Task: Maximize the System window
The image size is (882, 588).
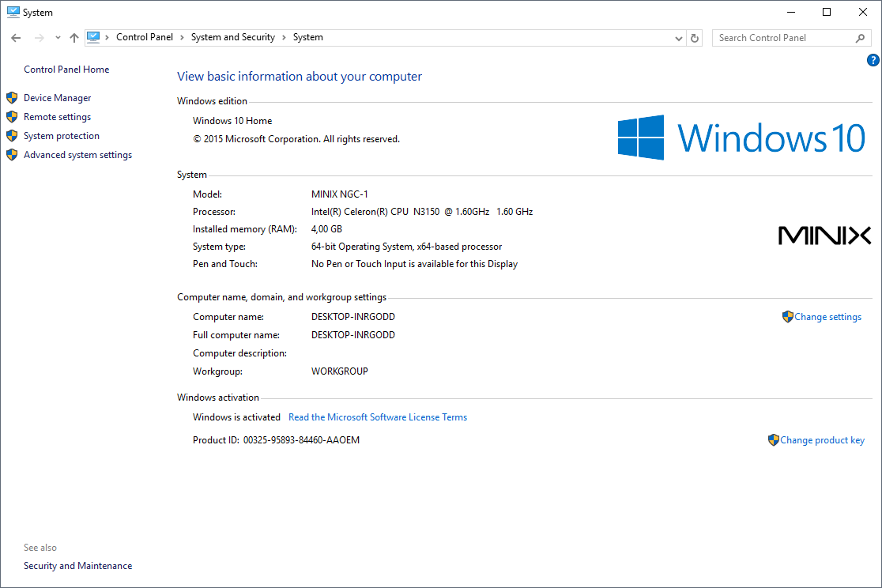Action: (827, 12)
